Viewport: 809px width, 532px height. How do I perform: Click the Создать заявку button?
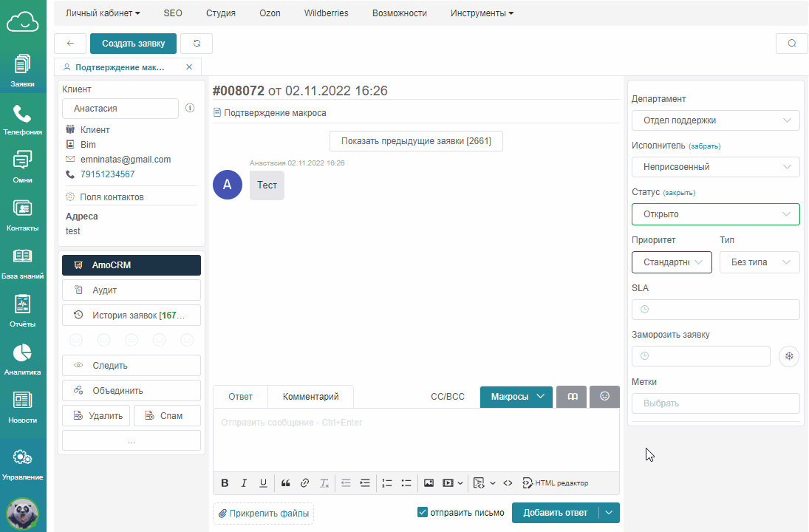[x=133, y=44]
